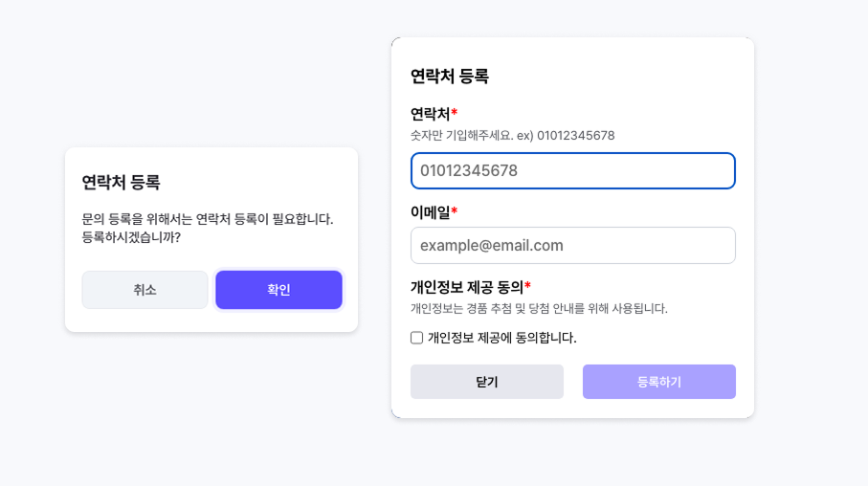Click the '개인정보는 경품 추첨' description text

539,308
